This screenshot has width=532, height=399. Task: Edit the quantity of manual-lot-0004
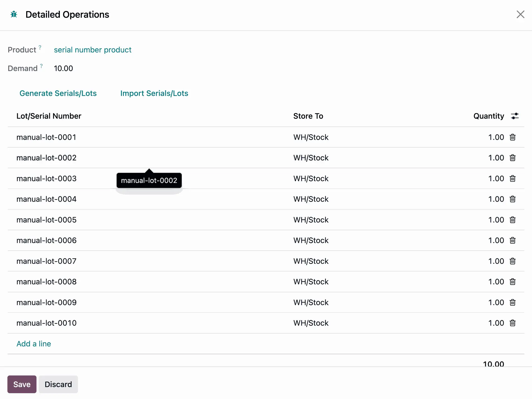(x=496, y=199)
